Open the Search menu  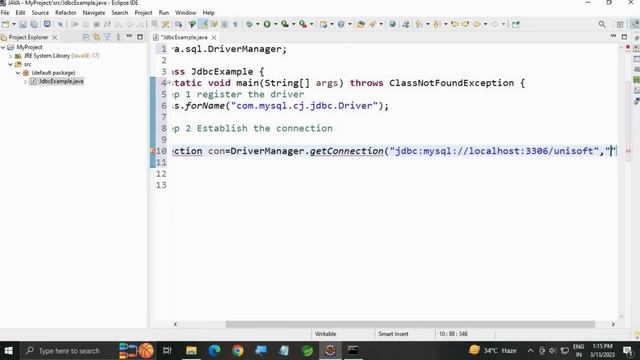click(x=120, y=13)
